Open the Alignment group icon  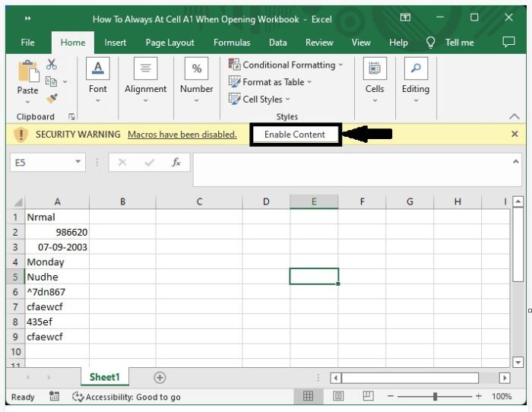pos(145,69)
